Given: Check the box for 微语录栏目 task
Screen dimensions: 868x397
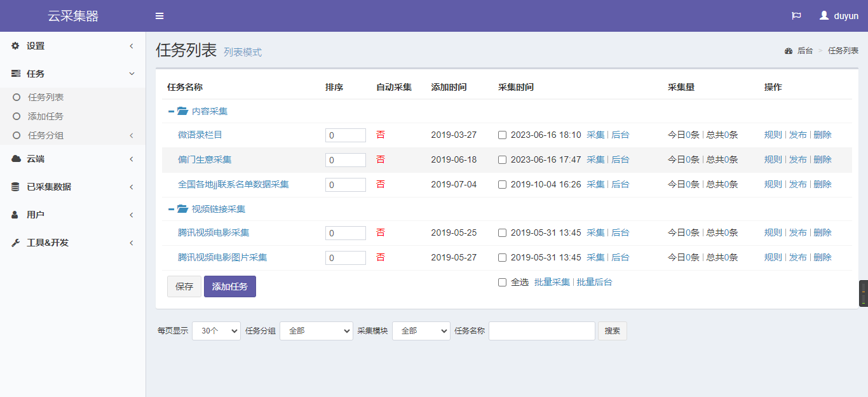Looking at the screenshot, I should click(x=503, y=135).
